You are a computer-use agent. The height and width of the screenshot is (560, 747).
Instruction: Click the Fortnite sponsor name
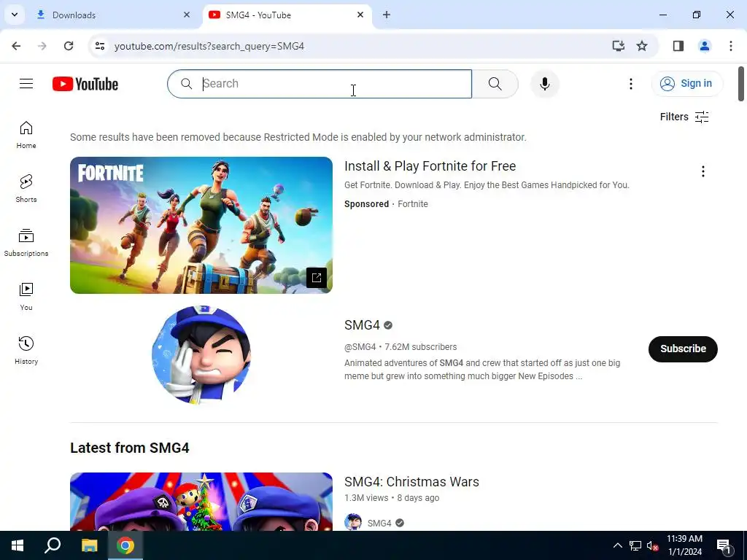pyautogui.click(x=413, y=204)
